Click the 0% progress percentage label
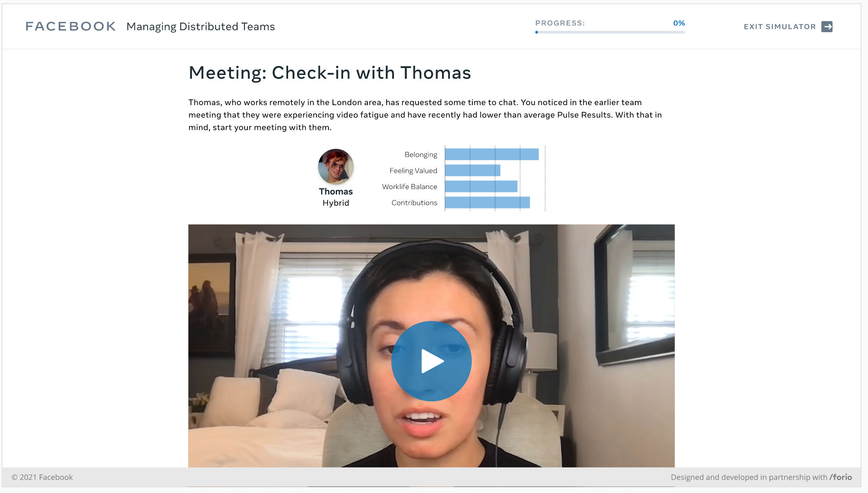This screenshot has height=493, width=868. (x=679, y=23)
